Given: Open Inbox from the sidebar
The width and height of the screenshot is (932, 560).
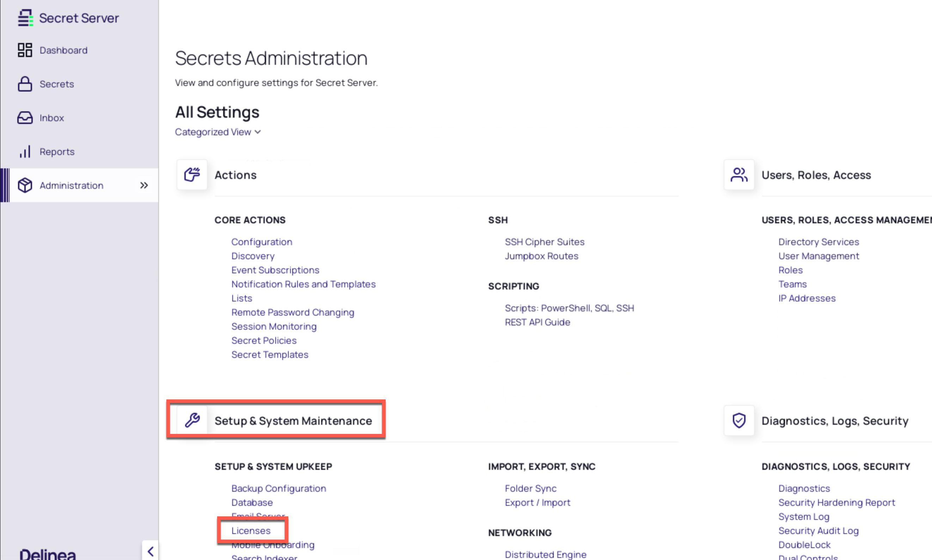Looking at the screenshot, I should [x=52, y=118].
